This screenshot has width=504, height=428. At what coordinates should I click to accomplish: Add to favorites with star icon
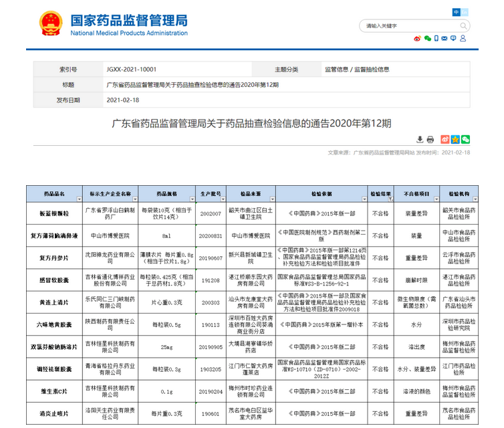pos(455,139)
